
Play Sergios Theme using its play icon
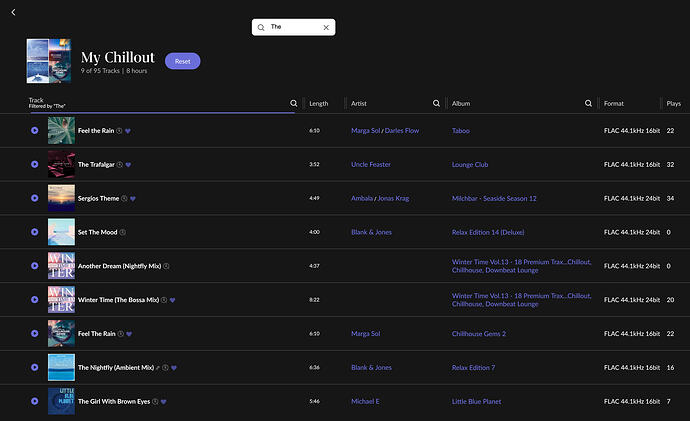[x=34, y=198]
